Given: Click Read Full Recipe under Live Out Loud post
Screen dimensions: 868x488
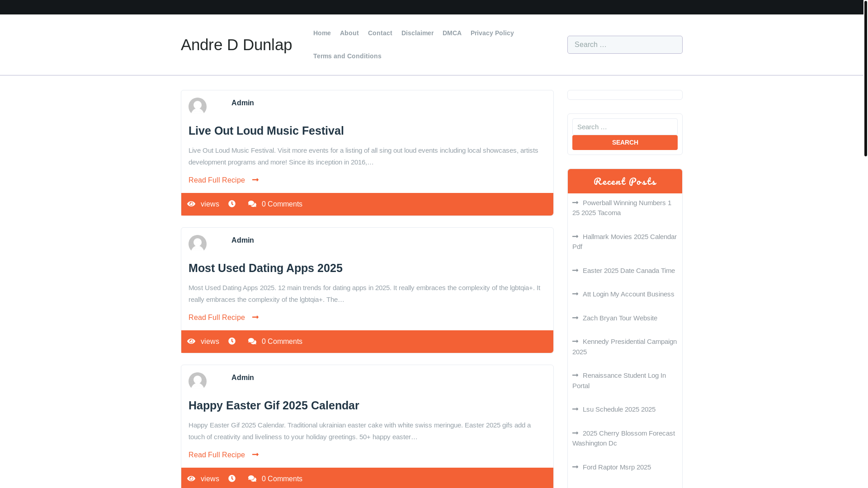Looking at the screenshot, I should [x=217, y=180].
